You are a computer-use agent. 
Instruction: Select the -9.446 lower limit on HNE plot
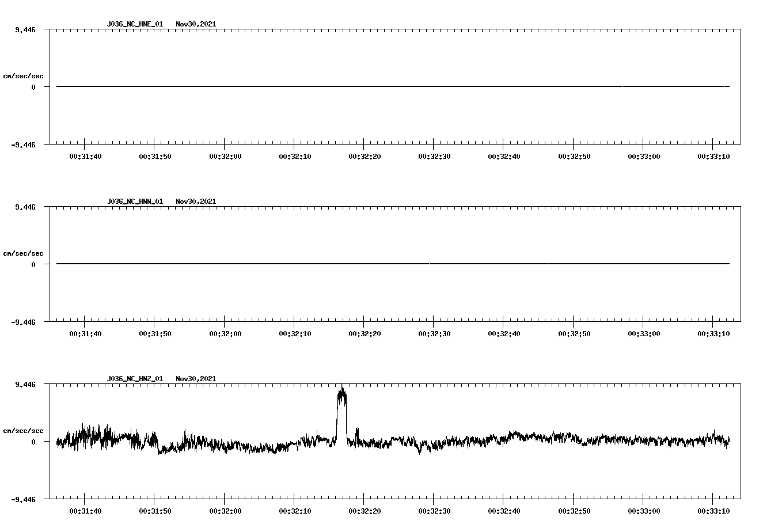click(24, 145)
